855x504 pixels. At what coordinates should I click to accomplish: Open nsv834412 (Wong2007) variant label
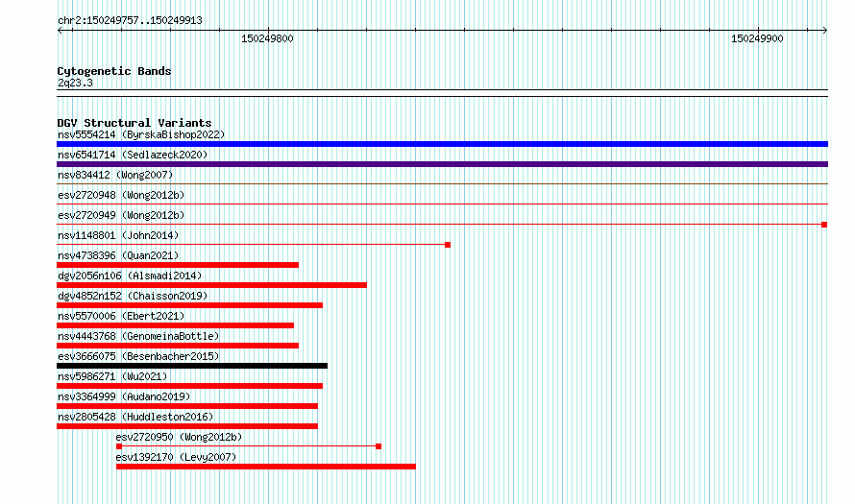pyautogui.click(x=115, y=175)
